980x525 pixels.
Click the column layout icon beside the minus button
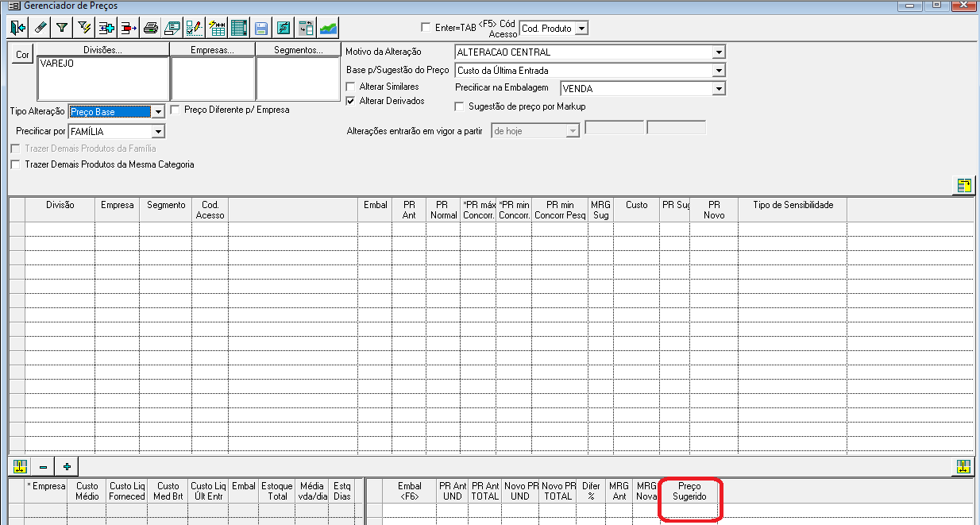[x=21, y=466]
